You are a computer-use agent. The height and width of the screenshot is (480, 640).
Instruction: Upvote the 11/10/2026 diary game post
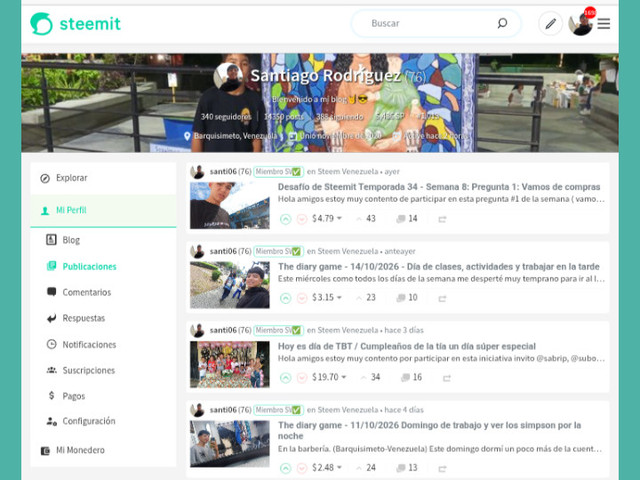tap(286, 468)
